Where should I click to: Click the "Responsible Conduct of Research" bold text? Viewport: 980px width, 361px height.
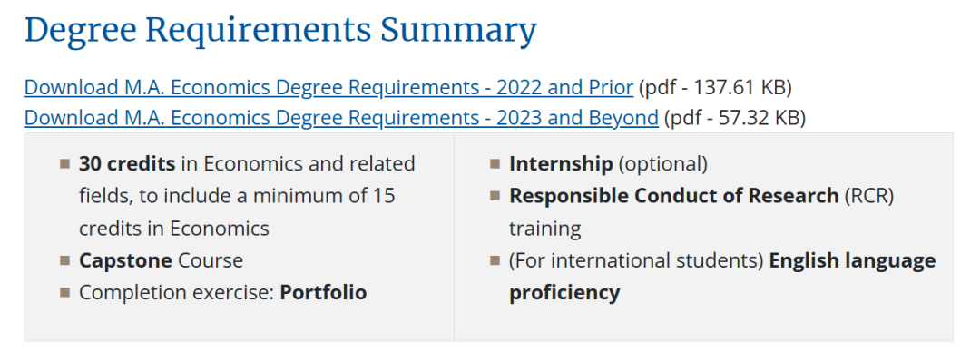[673, 196]
